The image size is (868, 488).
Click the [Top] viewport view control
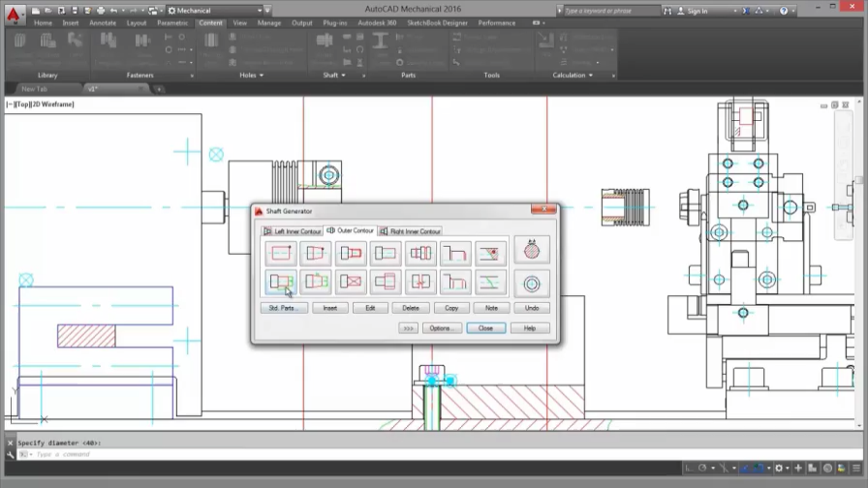[24, 104]
